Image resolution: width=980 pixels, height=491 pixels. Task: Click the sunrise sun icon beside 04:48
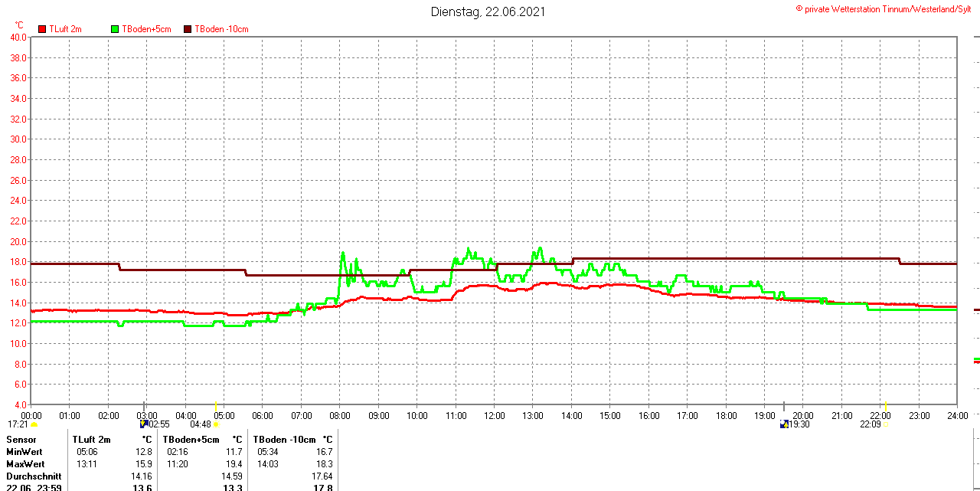[x=216, y=424]
